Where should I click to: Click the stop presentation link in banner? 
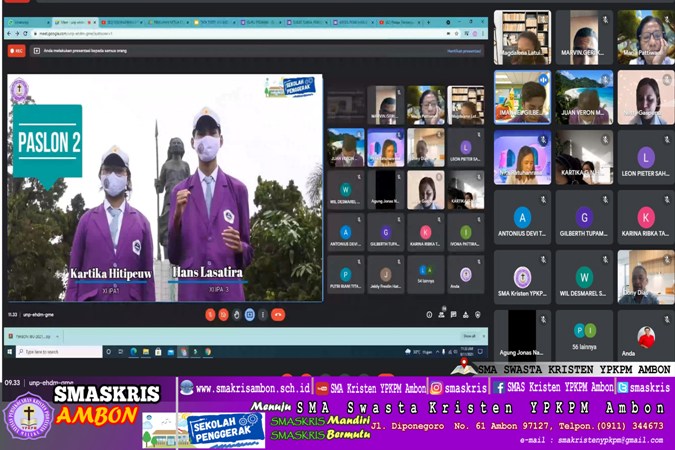tap(464, 51)
